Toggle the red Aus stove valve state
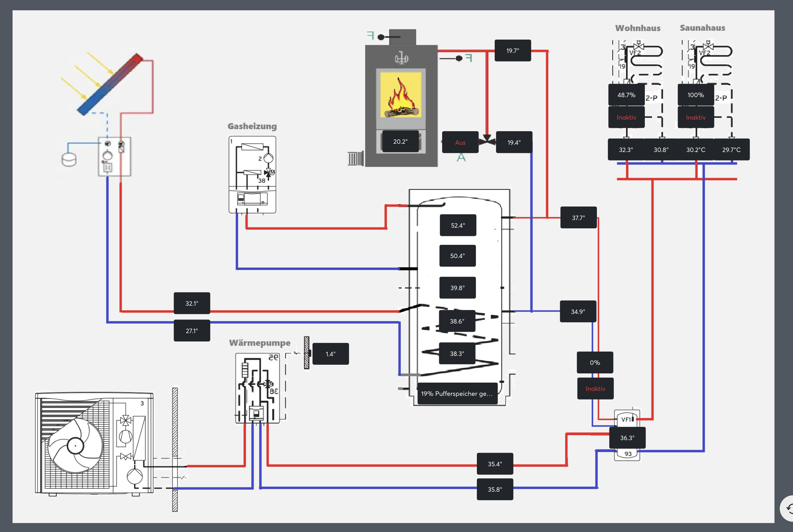 coord(460,142)
